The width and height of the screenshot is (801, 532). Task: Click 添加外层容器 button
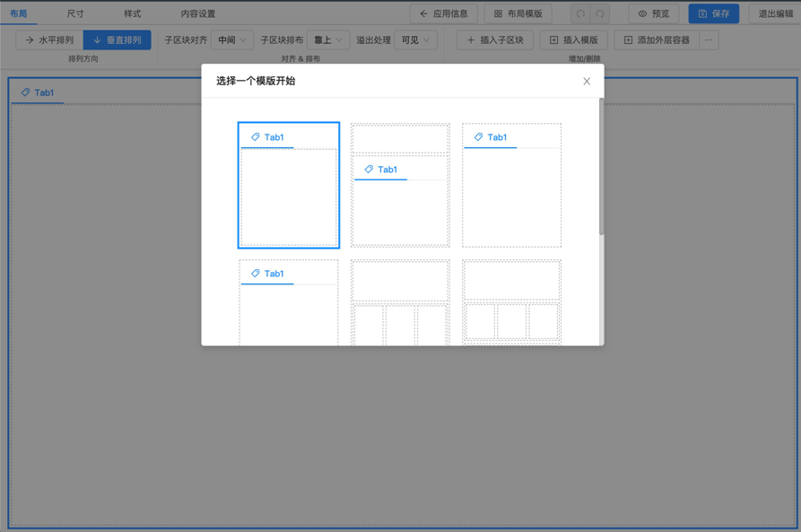click(x=657, y=39)
